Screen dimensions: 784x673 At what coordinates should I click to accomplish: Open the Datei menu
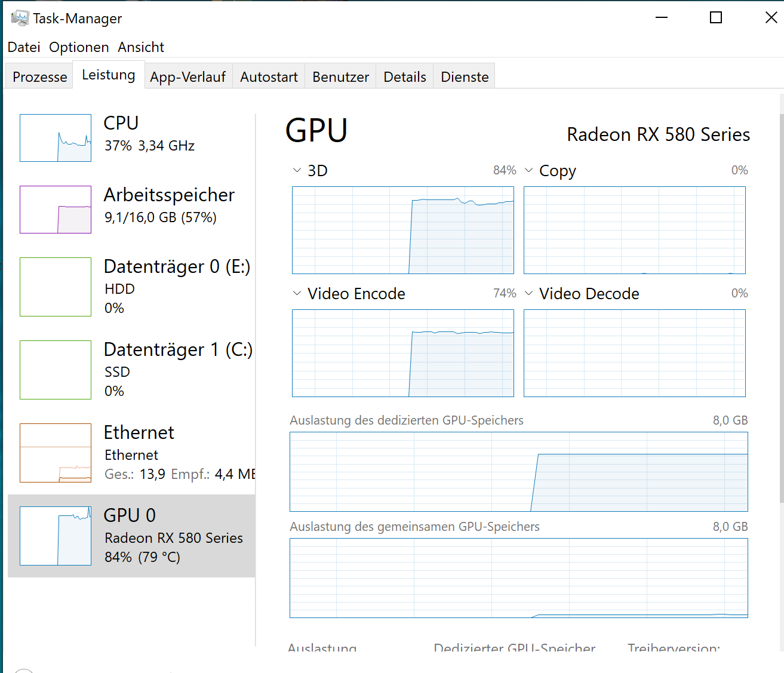[x=24, y=47]
